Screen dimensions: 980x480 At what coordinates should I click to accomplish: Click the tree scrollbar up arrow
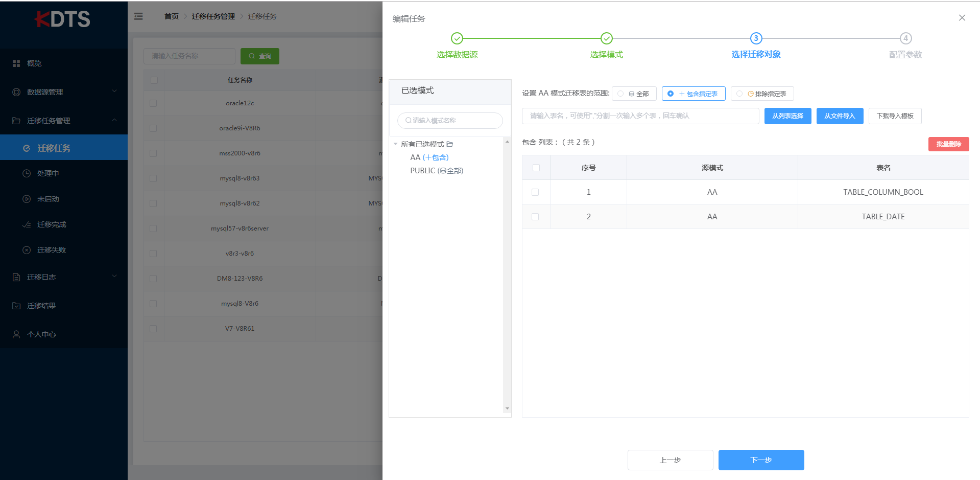coord(507,142)
